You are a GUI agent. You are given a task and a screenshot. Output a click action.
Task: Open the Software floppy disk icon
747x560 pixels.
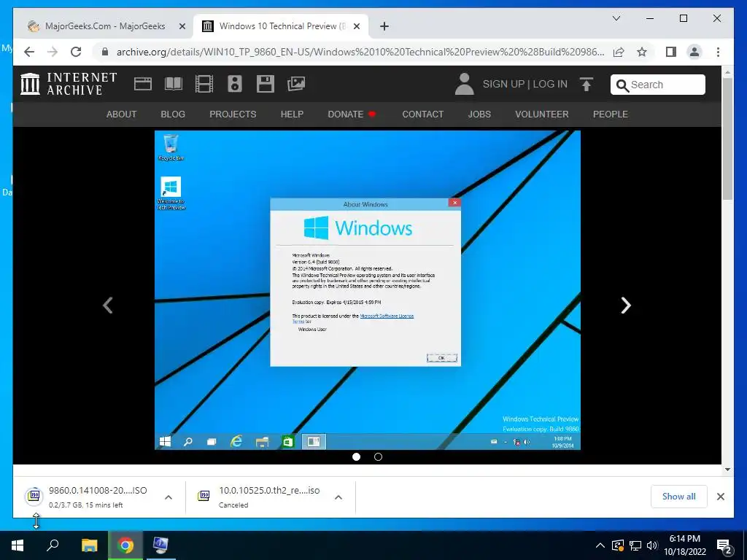click(x=265, y=84)
